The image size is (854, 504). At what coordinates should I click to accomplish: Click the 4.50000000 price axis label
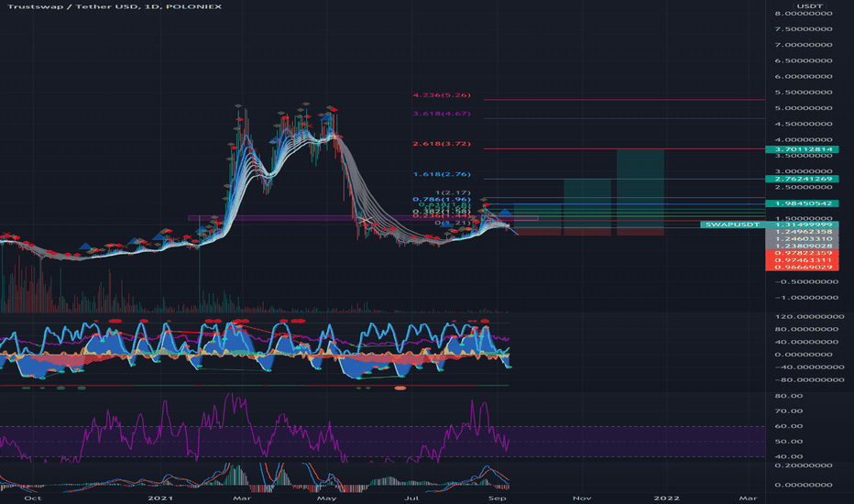click(x=804, y=125)
